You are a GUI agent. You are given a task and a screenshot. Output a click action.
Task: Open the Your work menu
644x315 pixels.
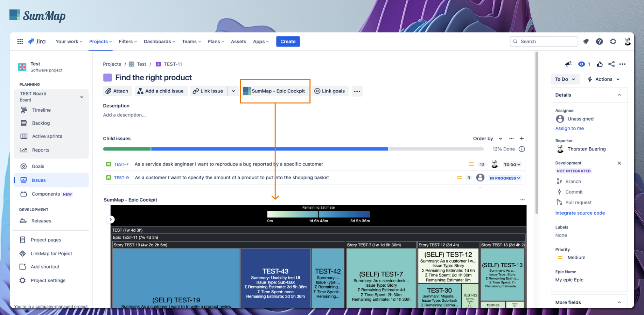point(69,41)
